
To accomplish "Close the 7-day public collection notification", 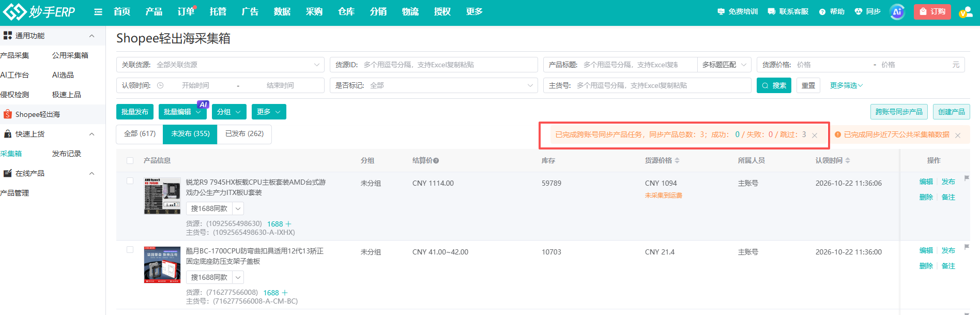I will [958, 135].
